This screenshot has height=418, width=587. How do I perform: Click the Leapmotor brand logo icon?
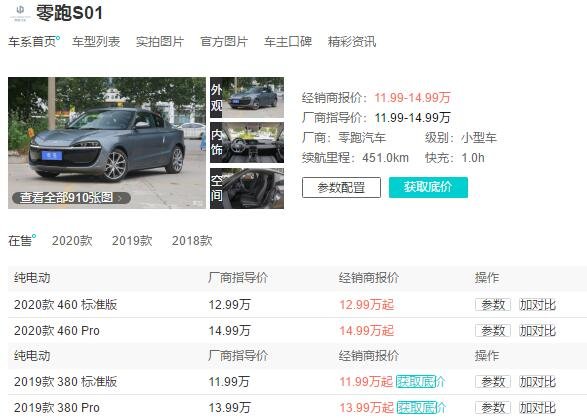pos(20,12)
